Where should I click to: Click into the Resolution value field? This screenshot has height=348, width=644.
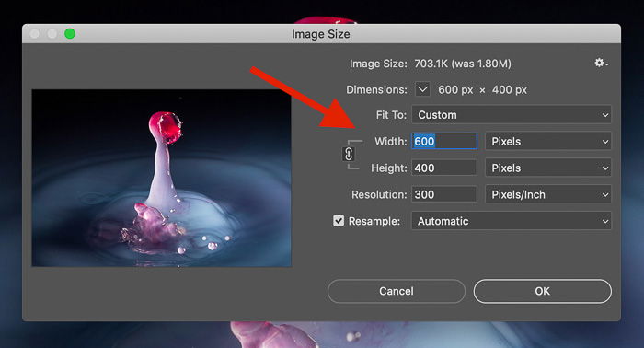click(444, 195)
